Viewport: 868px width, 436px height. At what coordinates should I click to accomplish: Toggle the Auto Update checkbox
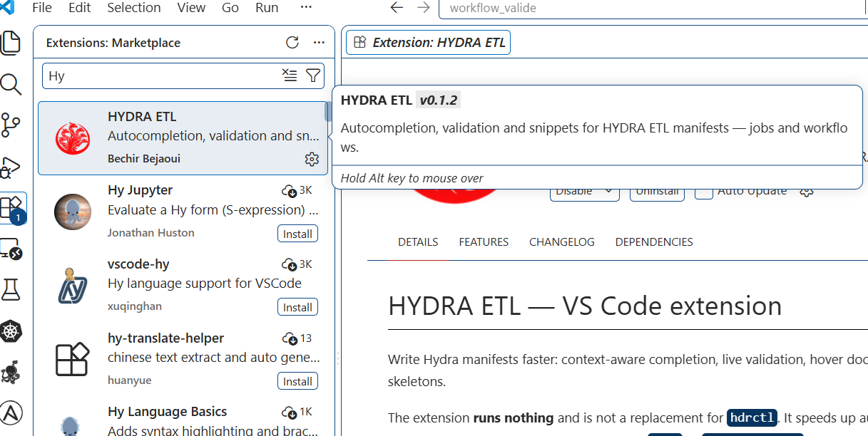pyautogui.click(x=704, y=192)
